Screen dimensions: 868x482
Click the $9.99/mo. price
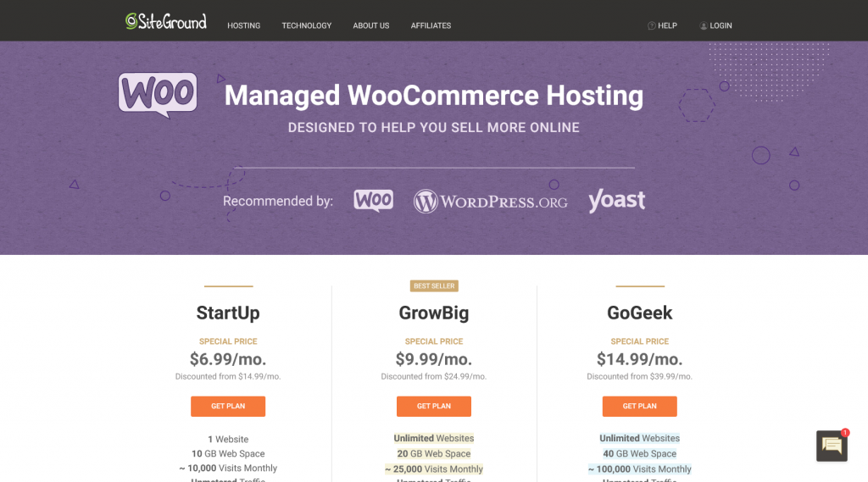tap(434, 359)
